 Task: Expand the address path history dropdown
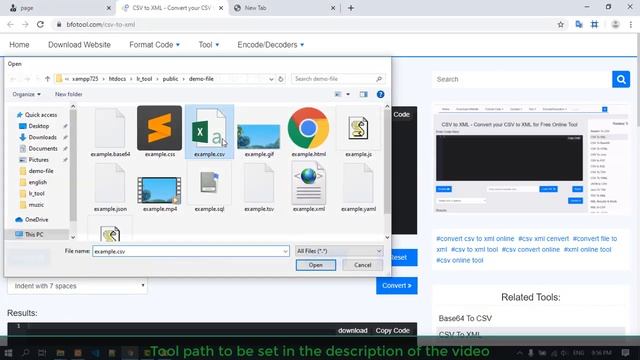pos(271,79)
